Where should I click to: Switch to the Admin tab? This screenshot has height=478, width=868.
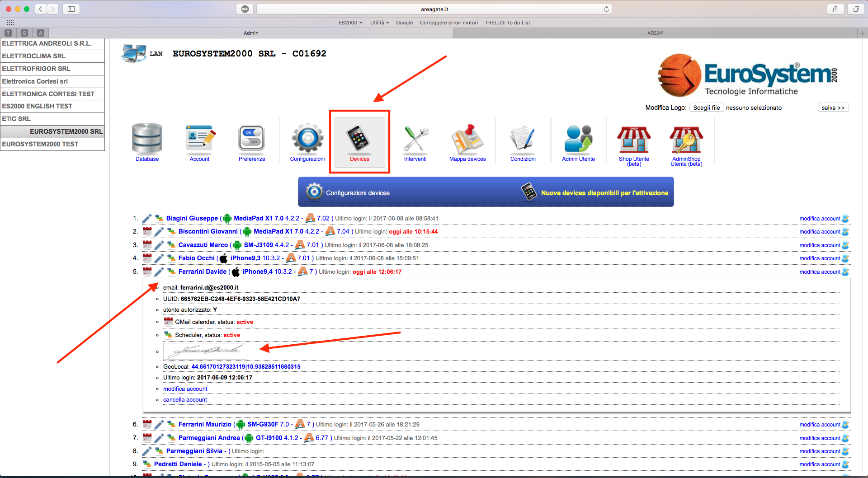pos(251,33)
